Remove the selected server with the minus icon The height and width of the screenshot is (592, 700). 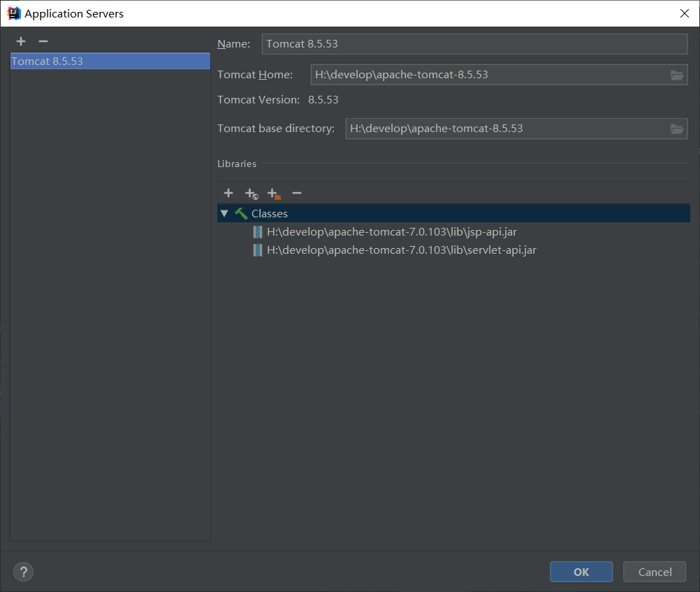[x=43, y=41]
